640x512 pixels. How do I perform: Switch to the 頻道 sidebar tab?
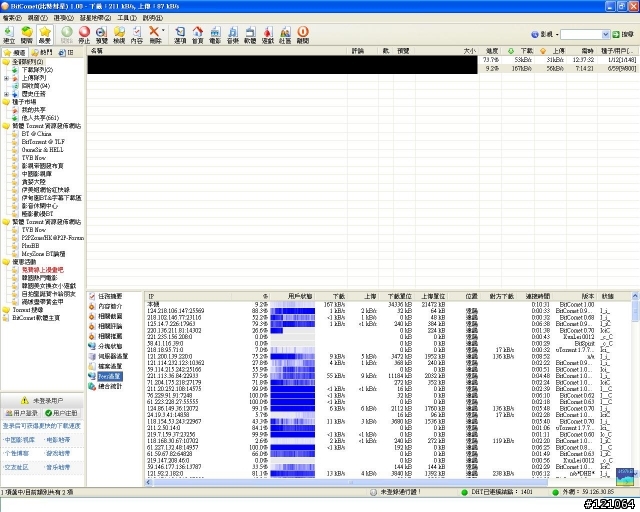click(15, 53)
